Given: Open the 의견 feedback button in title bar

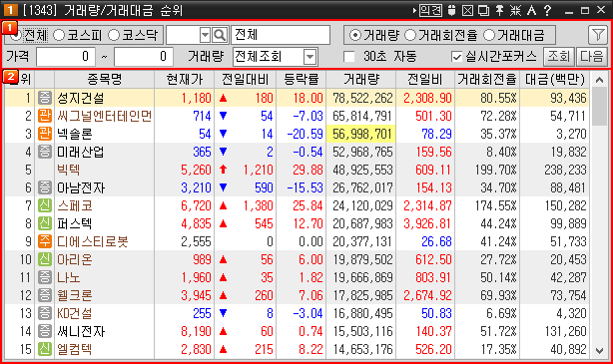Looking at the screenshot, I should pos(430,10).
